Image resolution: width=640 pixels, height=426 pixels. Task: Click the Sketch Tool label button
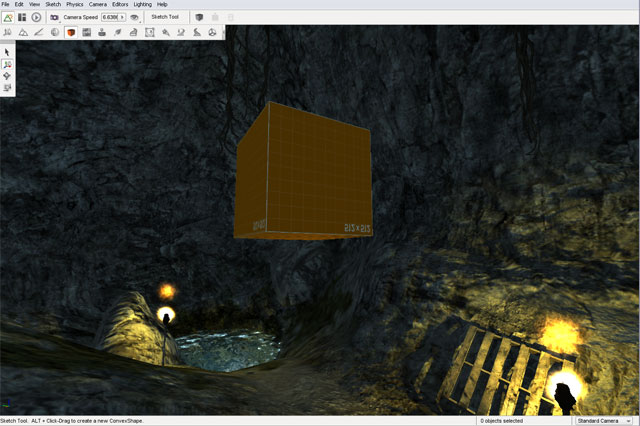pos(164,18)
